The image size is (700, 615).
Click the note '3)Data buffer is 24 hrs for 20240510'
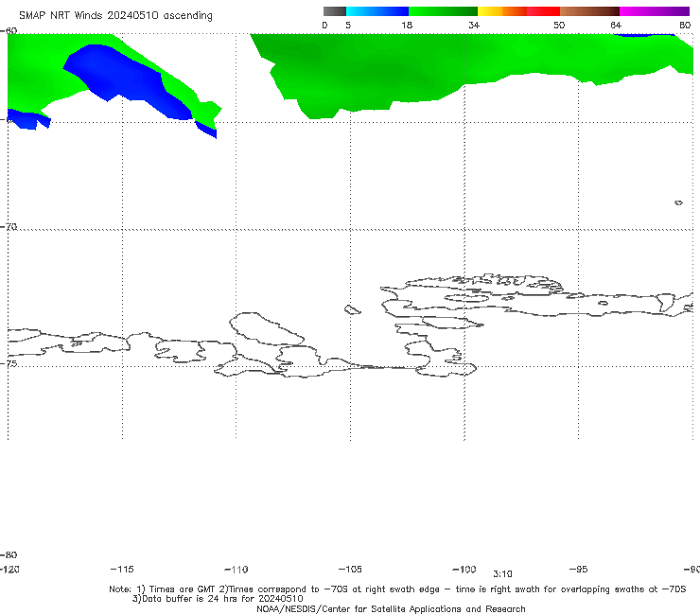218,599
